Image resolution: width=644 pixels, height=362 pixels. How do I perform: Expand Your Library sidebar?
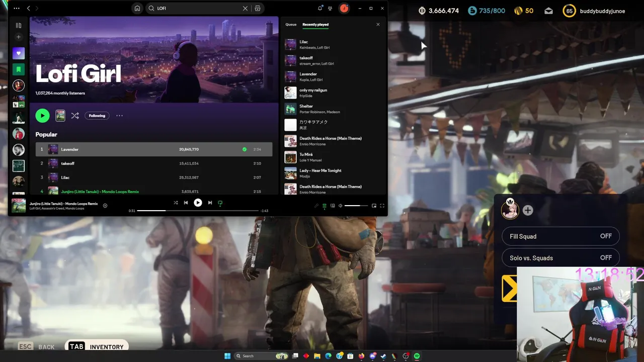point(19,25)
